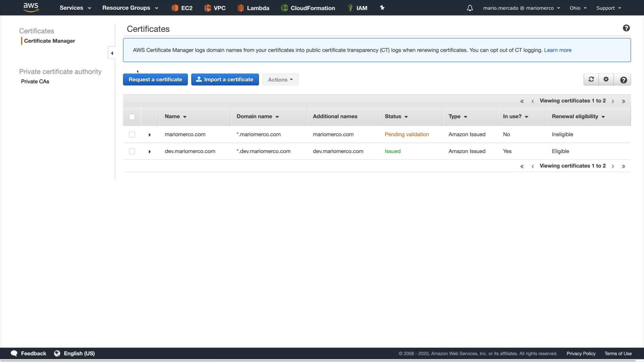This screenshot has width=644, height=362.
Task: Open the table settings gear icon
Action: point(606,79)
